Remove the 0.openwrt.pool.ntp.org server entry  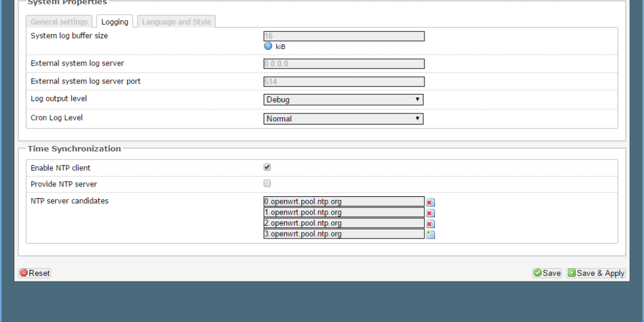point(430,202)
